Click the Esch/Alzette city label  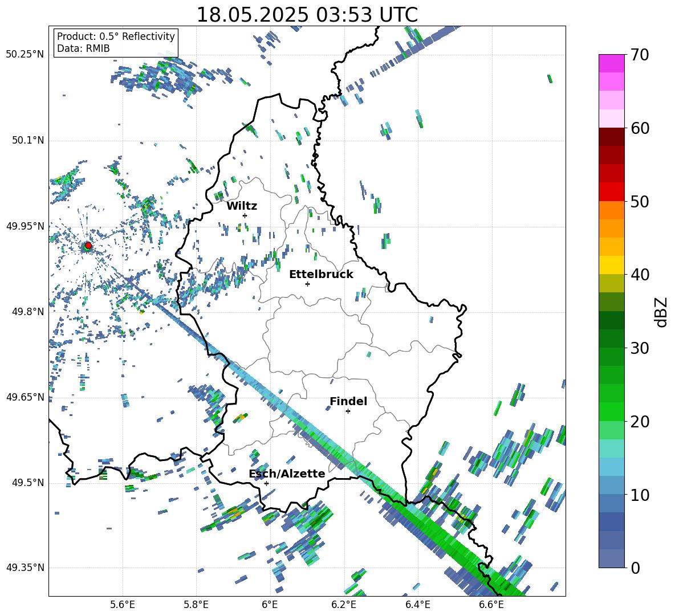[287, 474]
